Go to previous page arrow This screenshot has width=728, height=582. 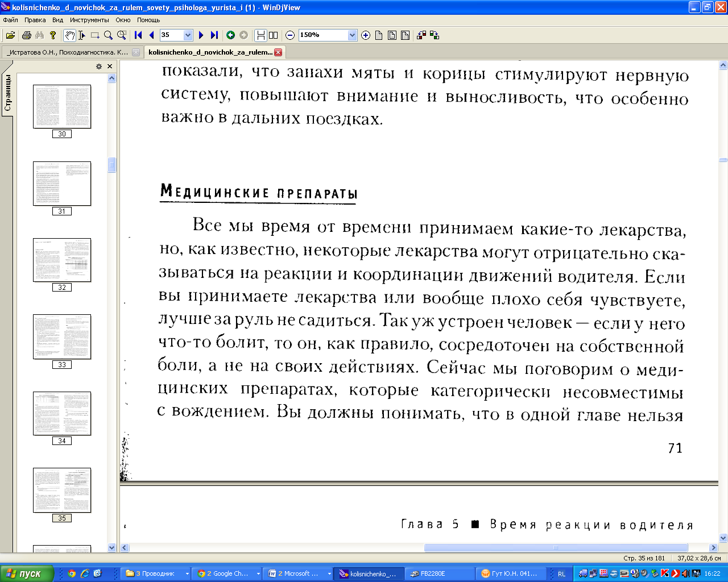[x=151, y=35]
